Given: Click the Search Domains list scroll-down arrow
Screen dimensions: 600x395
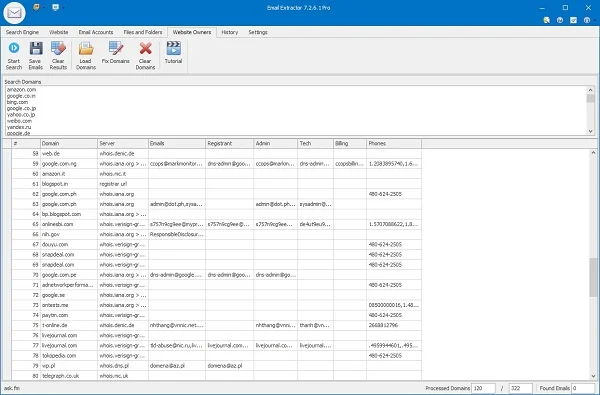Looking at the screenshot, I should pyautogui.click(x=590, y=131).
